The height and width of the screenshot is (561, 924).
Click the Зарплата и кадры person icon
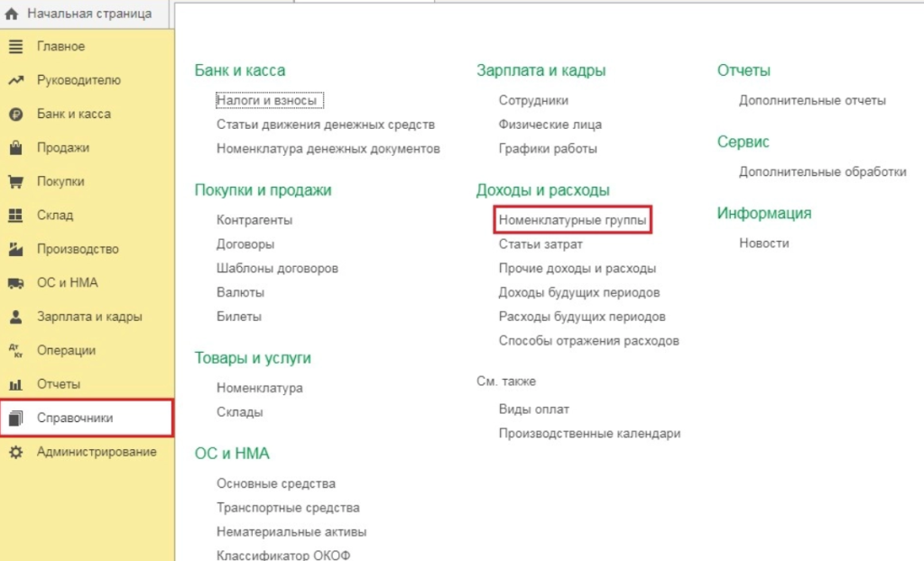16,317
